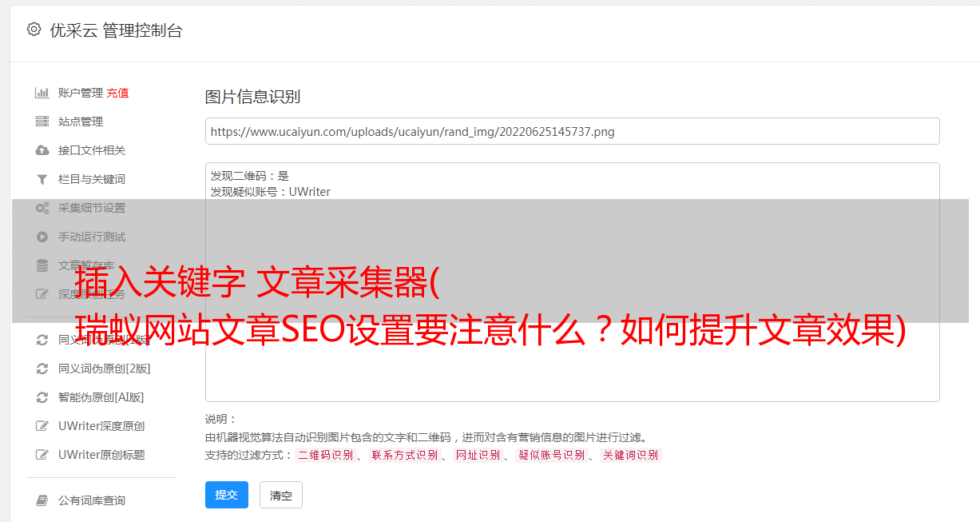
Task: Open UWriter原创标题 menu item
Action: point(101,455)
